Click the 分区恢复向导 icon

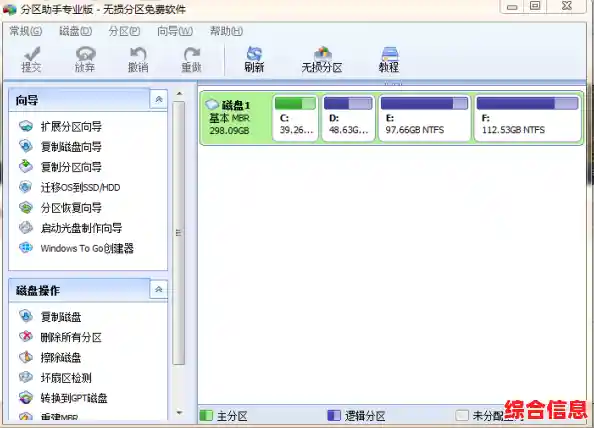[x=26, y=207]
